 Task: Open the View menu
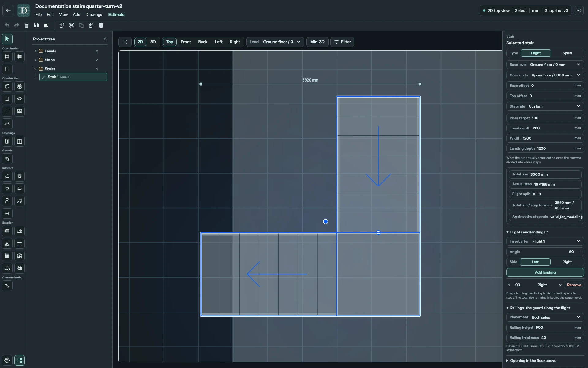63,15
